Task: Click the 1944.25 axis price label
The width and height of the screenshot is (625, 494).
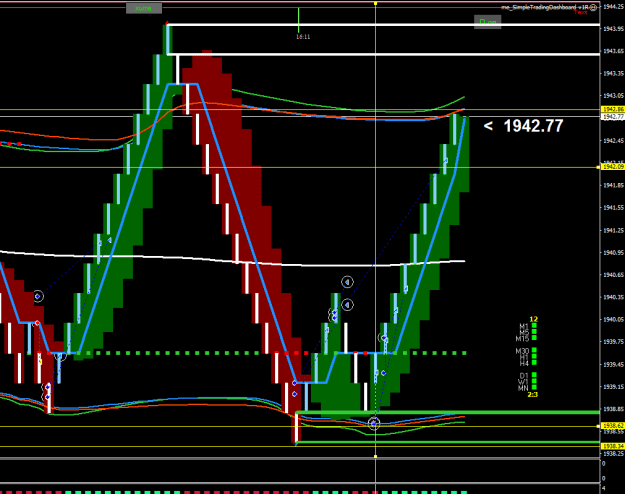Action: [x=613, y=6]
